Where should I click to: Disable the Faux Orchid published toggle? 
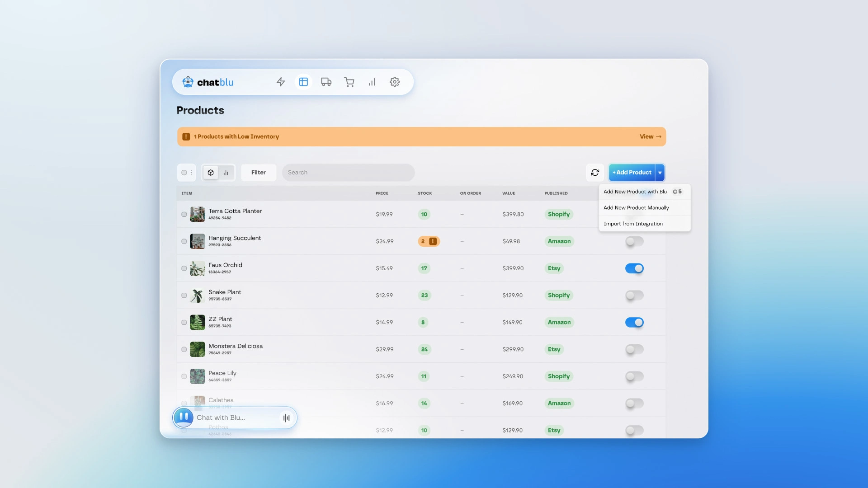(x=634, y=268)
